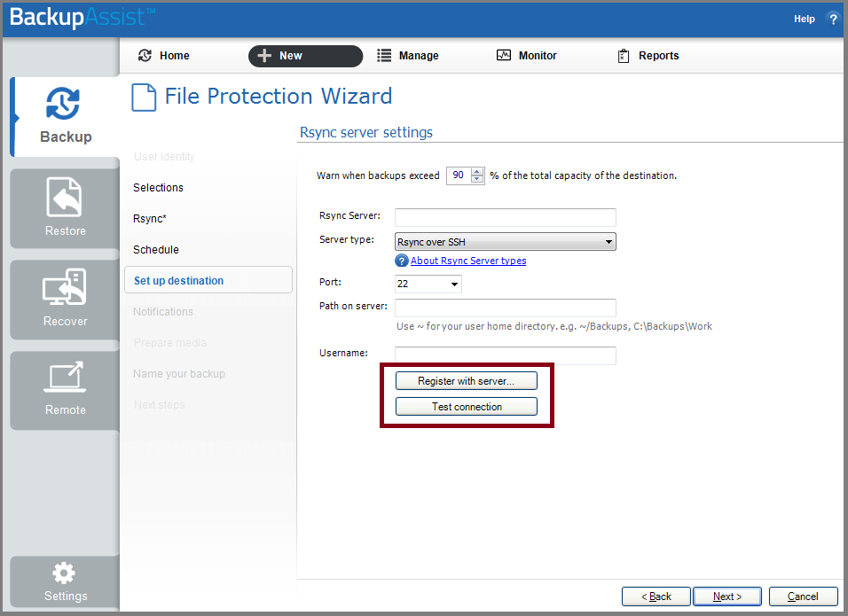Expand the Port dropdown

pos(454,285)
